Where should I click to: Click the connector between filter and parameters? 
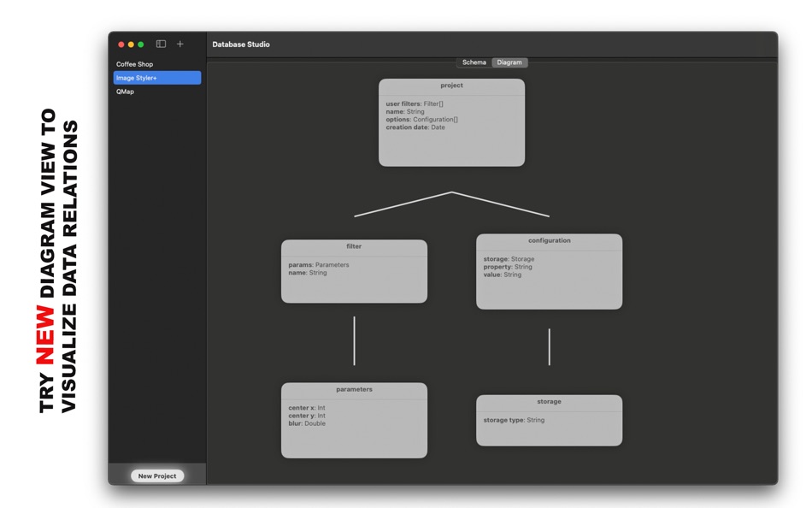click(x=354, y=342)
